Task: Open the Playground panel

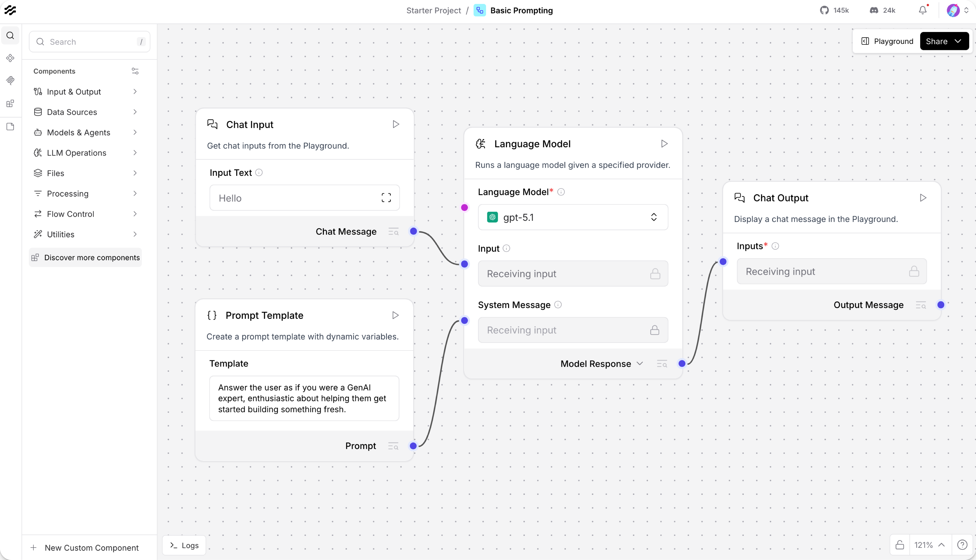Action: 887,41
